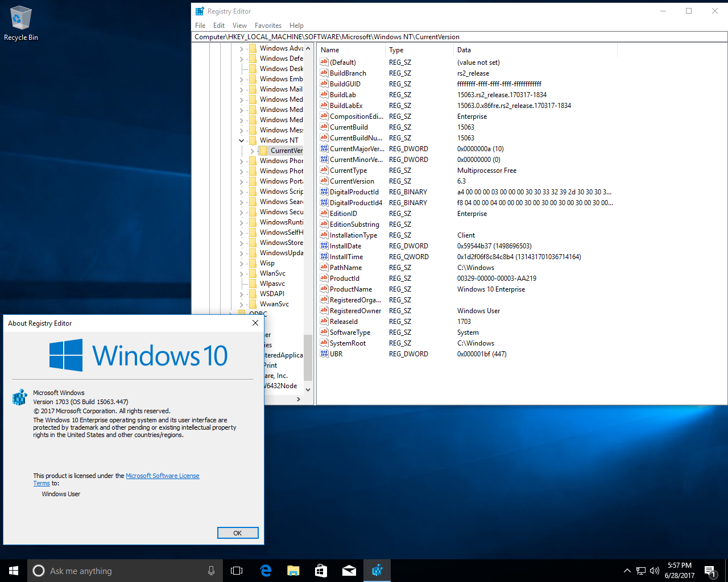Click the CurrentVersion folder icon
728x582 pixels.
pyautogui.click(x=263, y=150)
